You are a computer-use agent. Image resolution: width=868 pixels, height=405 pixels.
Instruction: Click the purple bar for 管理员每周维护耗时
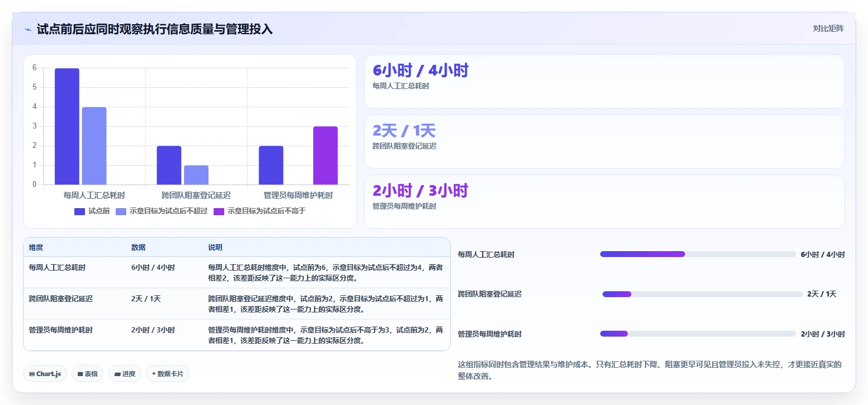coord(325,156)
